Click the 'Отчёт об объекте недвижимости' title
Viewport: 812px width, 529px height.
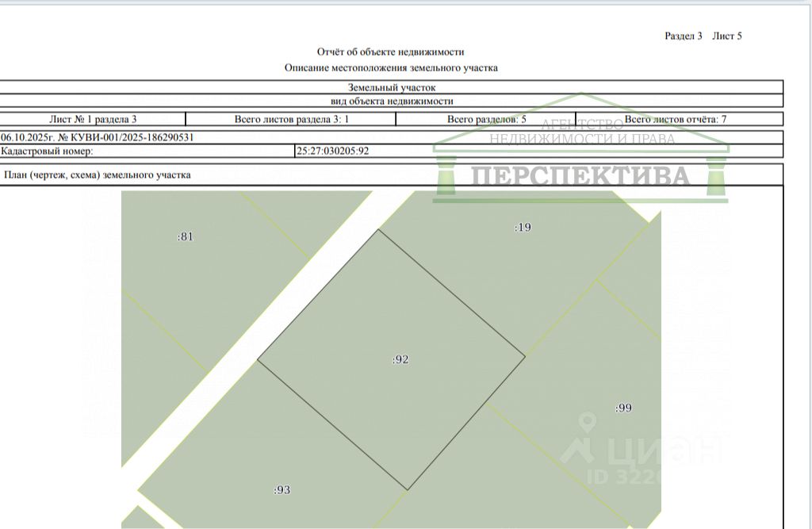tap(390, 52)
